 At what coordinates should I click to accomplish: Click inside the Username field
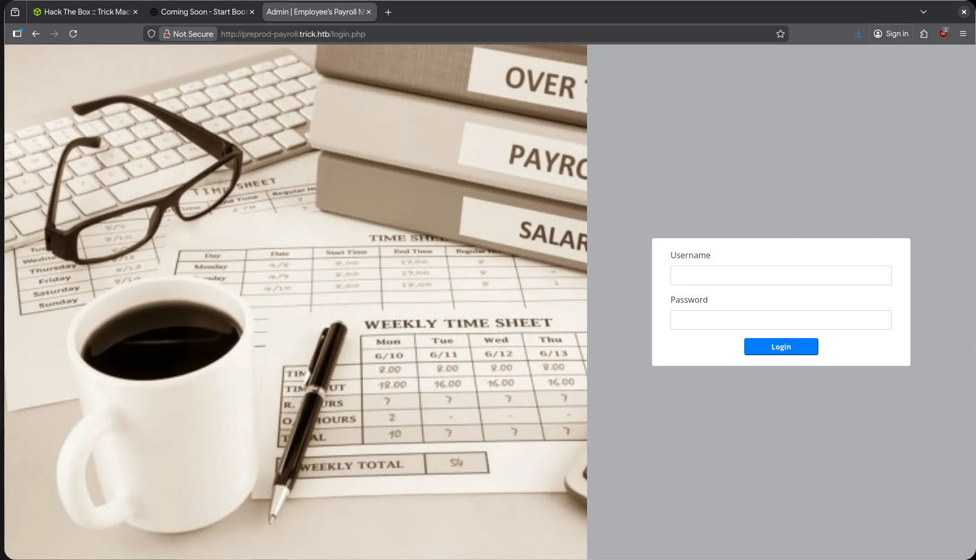(x=780, y=275)
